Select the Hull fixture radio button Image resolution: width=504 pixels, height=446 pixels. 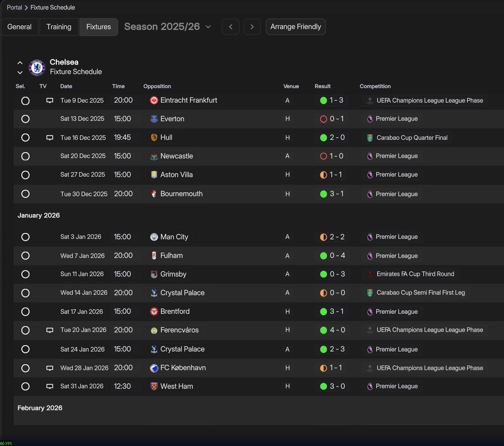[25, 138]
